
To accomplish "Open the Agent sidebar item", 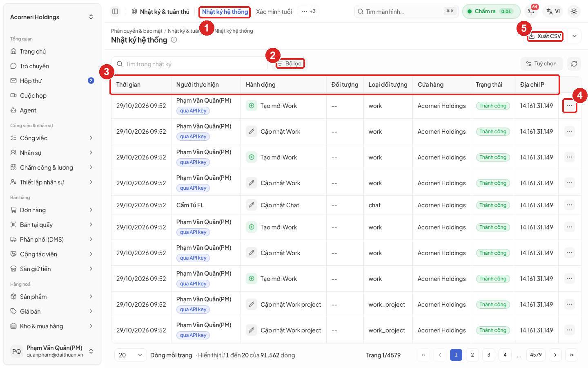I will [52, 110].
